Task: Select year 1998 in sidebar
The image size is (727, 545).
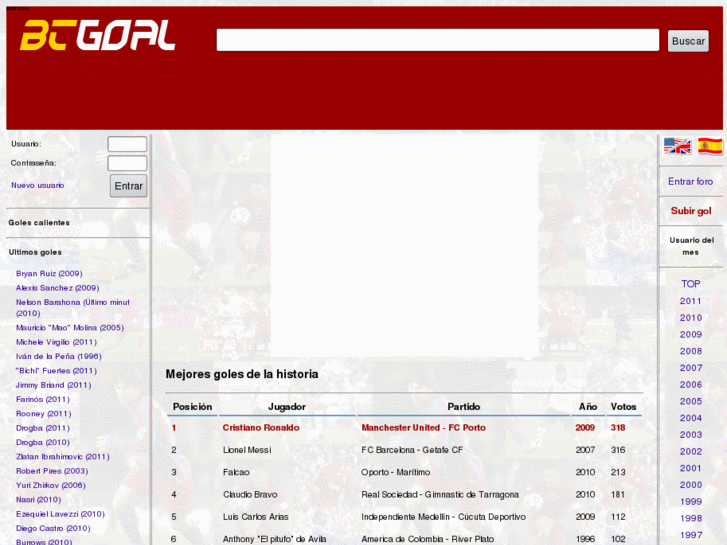Action: point(691,518)
